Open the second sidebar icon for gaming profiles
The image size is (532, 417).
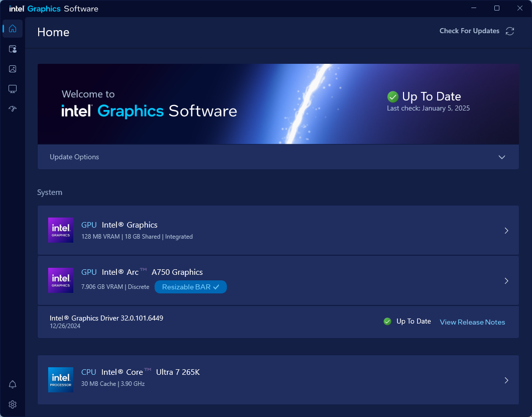pos(13,49)
